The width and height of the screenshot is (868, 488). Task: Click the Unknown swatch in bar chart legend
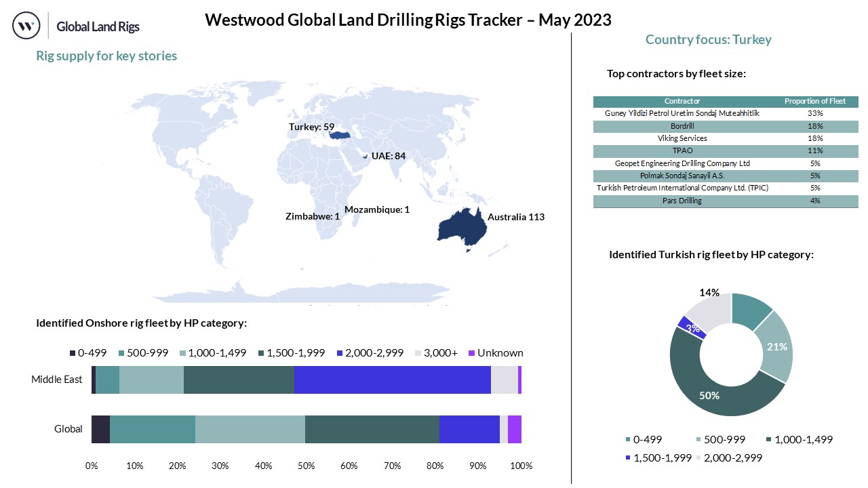click(x=471, y=353)
